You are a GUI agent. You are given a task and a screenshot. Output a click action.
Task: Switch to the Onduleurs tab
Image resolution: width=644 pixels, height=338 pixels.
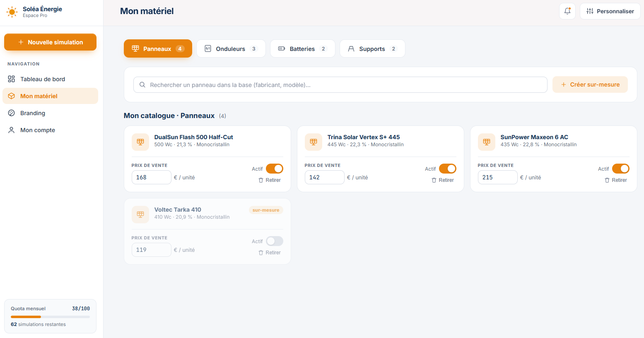click(x=231, y=48)
